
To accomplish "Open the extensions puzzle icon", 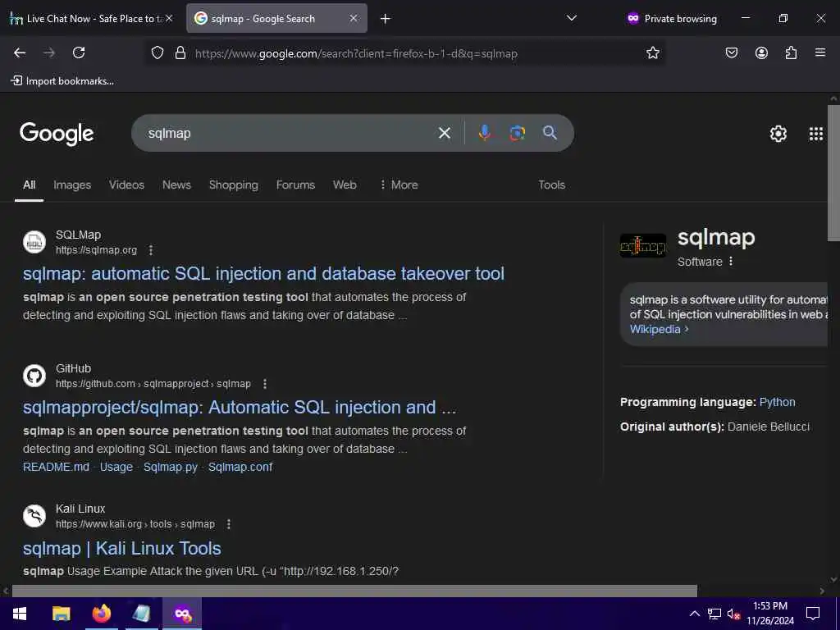I will pos(791,52).
